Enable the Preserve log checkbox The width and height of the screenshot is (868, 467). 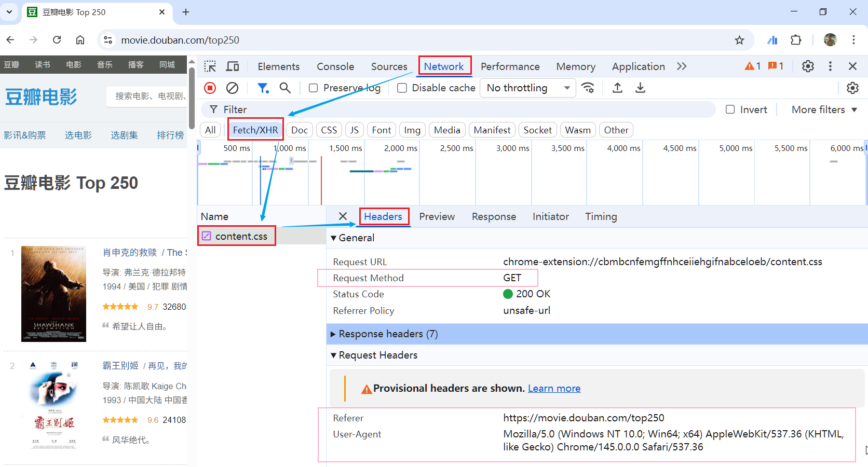(314, 88)
